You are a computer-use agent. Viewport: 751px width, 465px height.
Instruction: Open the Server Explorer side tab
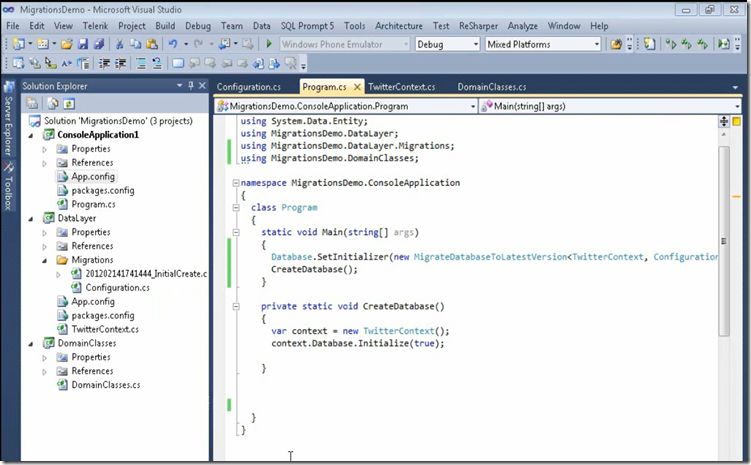9,120
